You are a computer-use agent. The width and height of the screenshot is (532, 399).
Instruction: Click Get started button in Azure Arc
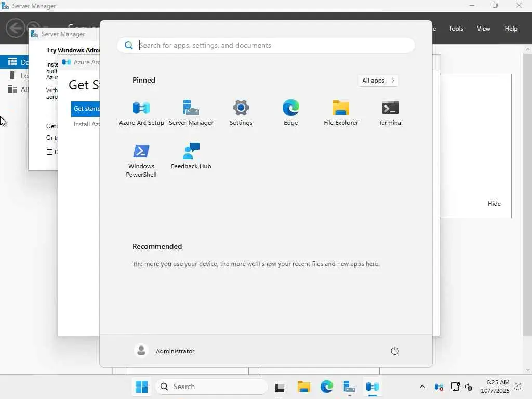click(86, 109)
